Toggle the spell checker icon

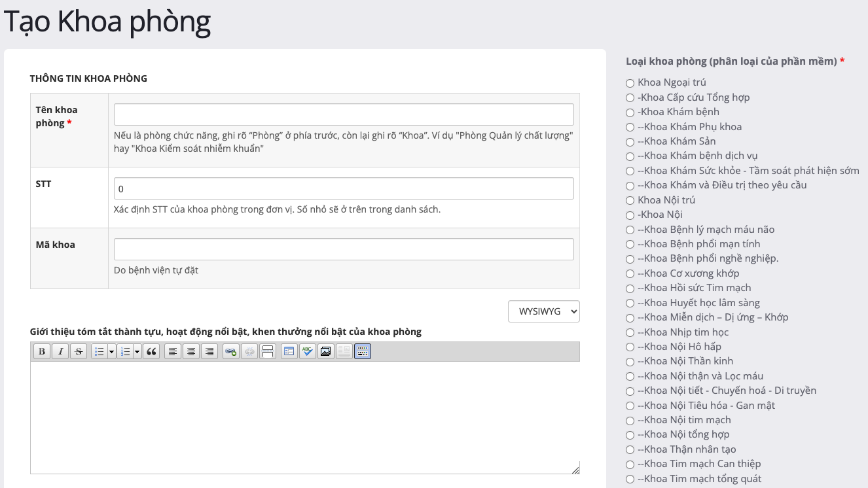pyautogui.click(x=307, y=352)
